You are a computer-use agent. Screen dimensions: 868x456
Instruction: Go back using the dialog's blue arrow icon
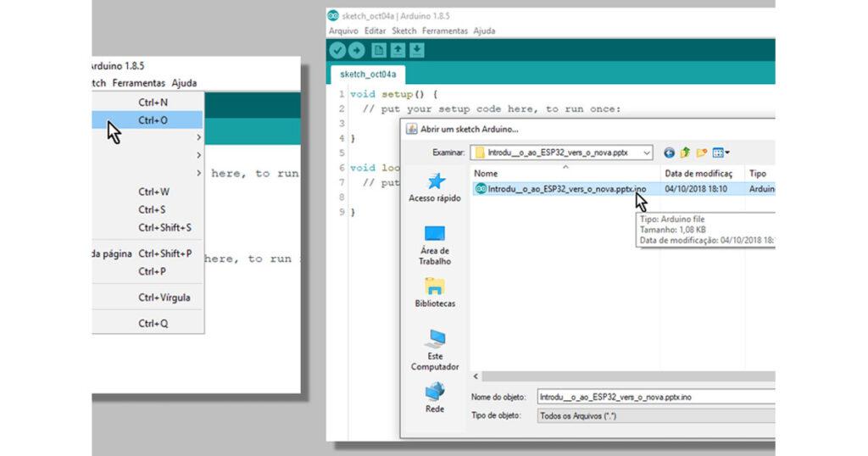[x=670, y=153]
